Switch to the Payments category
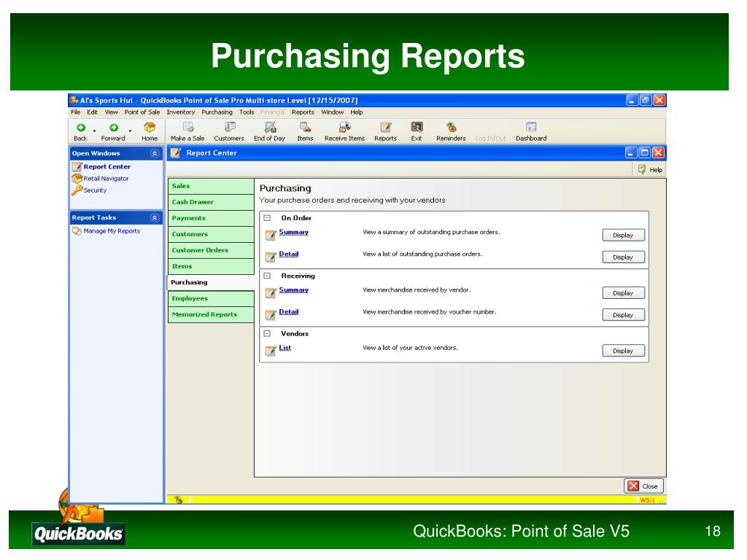This screenshot has width=747, height=560. click(211, 218)
